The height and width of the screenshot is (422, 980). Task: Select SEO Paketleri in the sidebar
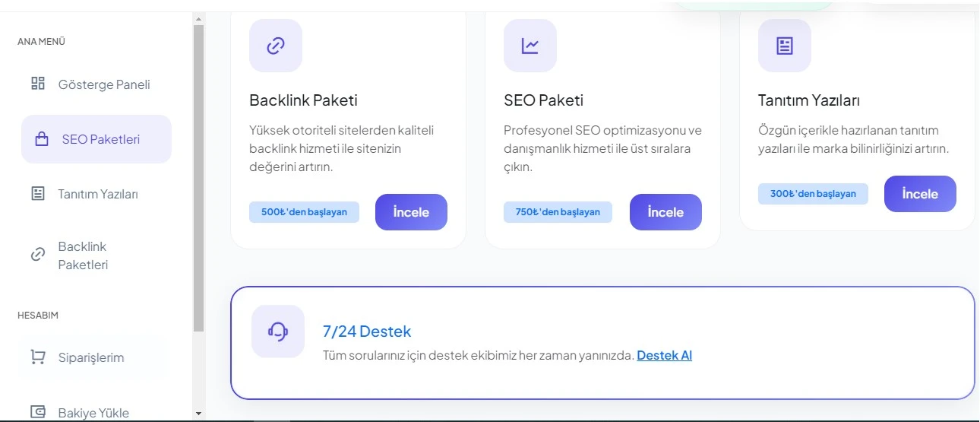coord(96,139)
